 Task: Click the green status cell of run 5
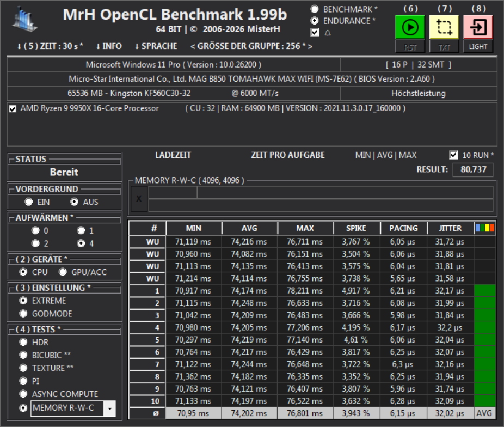[x=485, y=339]
